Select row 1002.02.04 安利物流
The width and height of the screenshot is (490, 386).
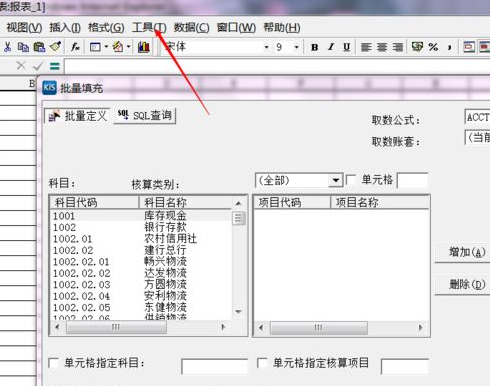pos(141,296)
